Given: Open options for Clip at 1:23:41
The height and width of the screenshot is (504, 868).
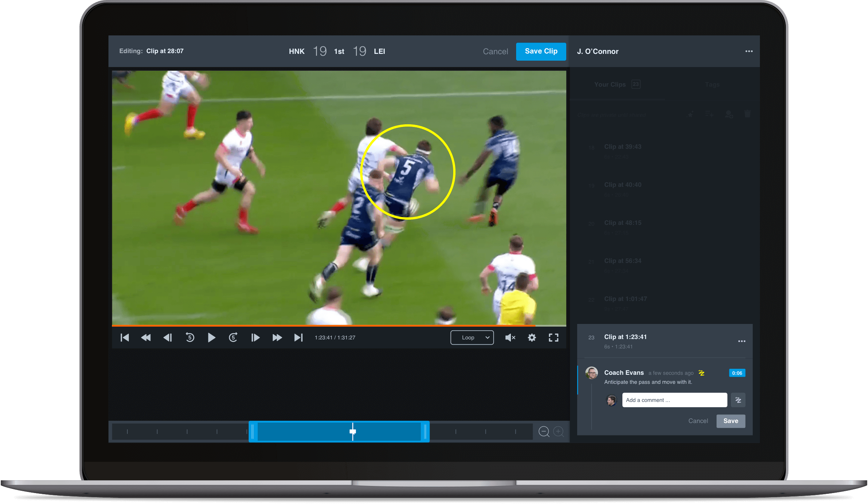Looking at the screenshot, I should tap(741, 341).
